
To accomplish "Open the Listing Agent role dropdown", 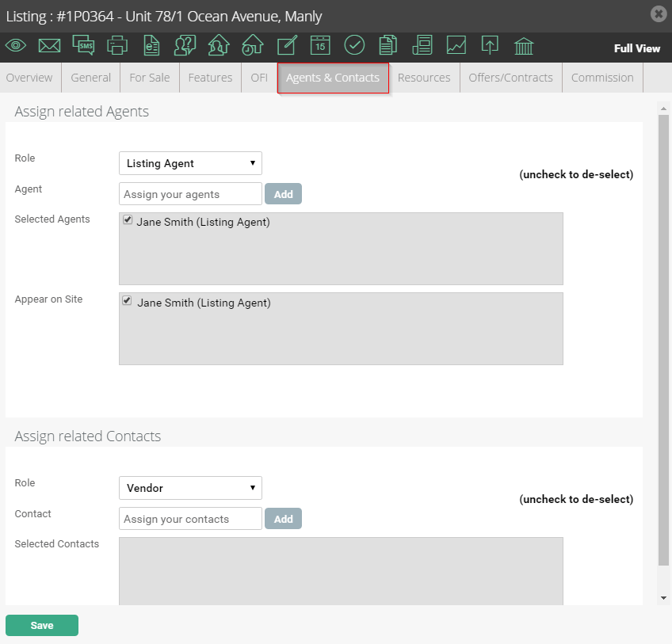I will coord(190,163).
